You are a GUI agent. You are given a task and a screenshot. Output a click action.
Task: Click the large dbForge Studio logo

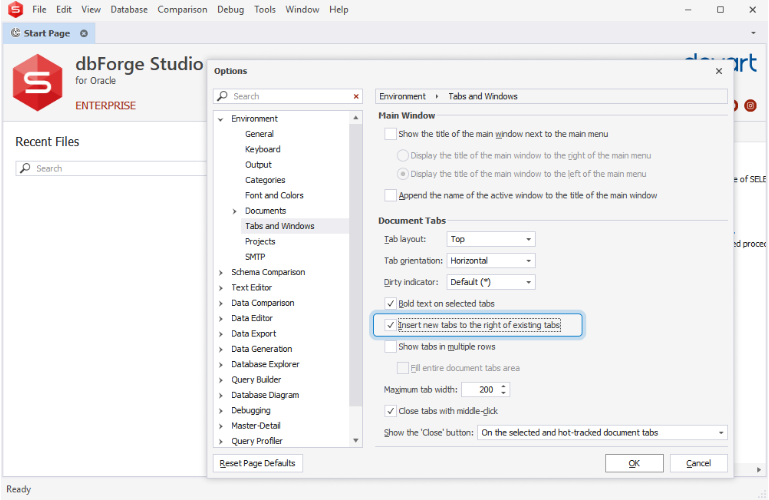(38, 82)
